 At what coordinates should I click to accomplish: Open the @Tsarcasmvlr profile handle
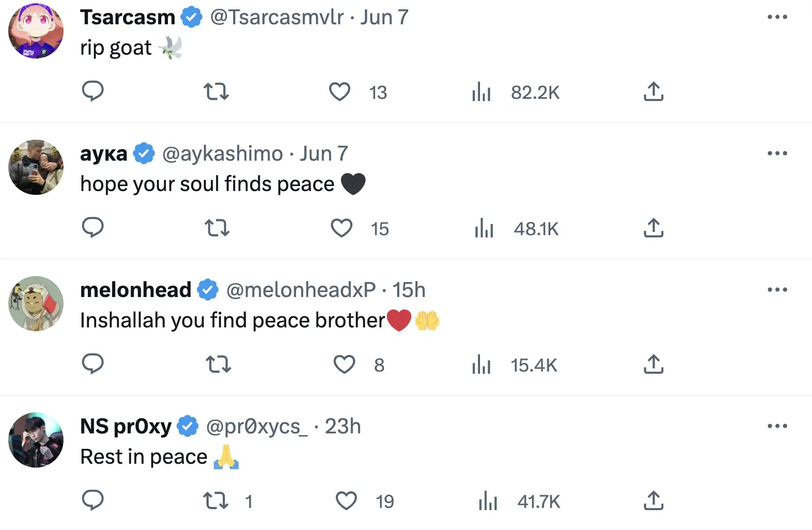277,17
